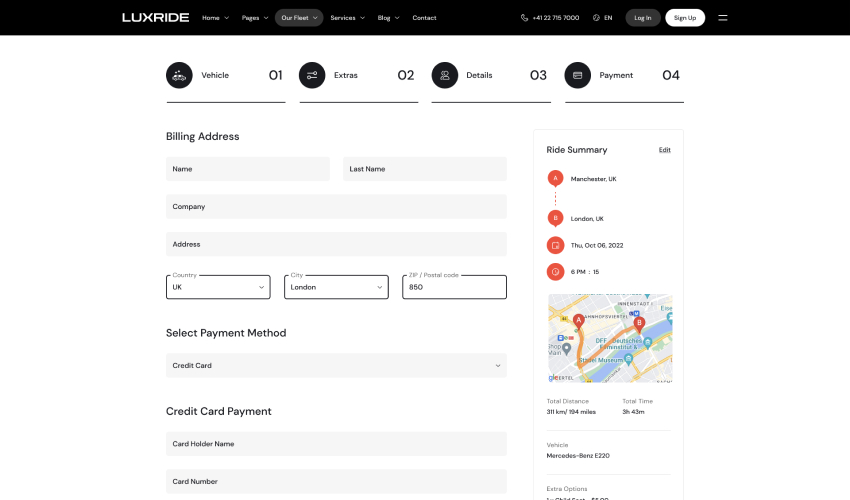Viewport: 850px width, 500px height.
Task: Click the Details step people icon
Action: pyautogui.click(x=445, y=75)
